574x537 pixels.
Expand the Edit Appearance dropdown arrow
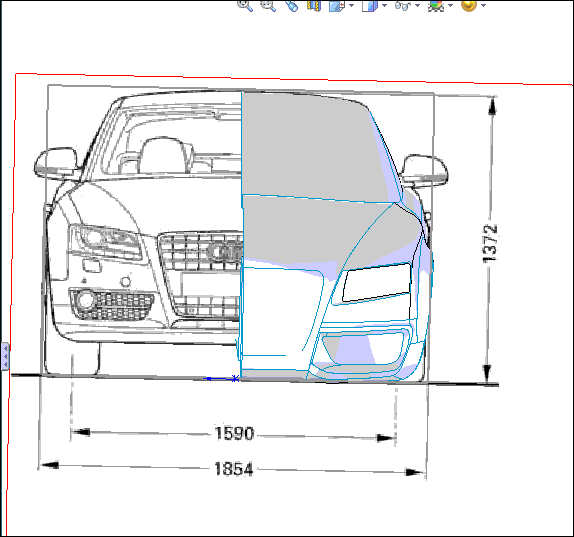(x=450, y=5)
